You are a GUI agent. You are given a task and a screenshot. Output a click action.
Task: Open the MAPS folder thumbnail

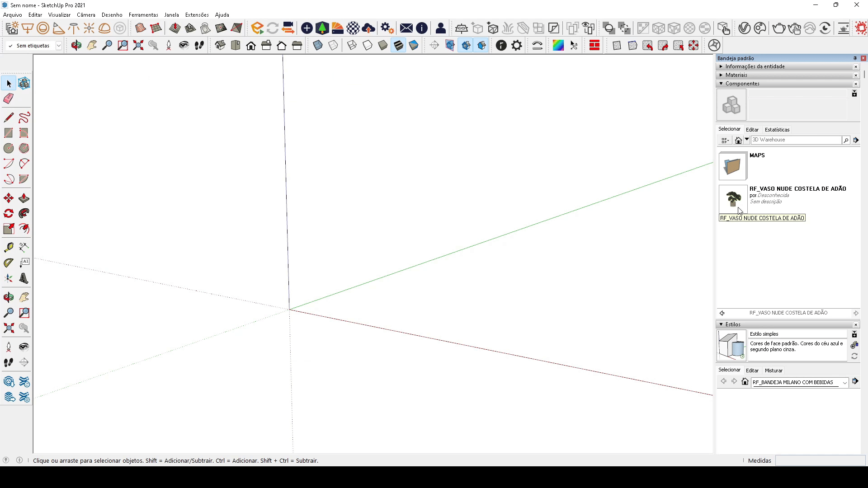pyautogui.click(x=732, y=166)
